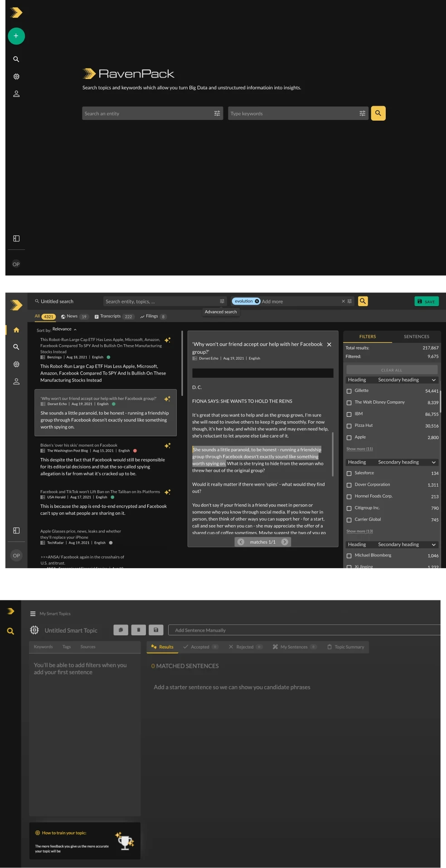
Task: Tick the IBM filter checkbox
Action: coord(349,414)
